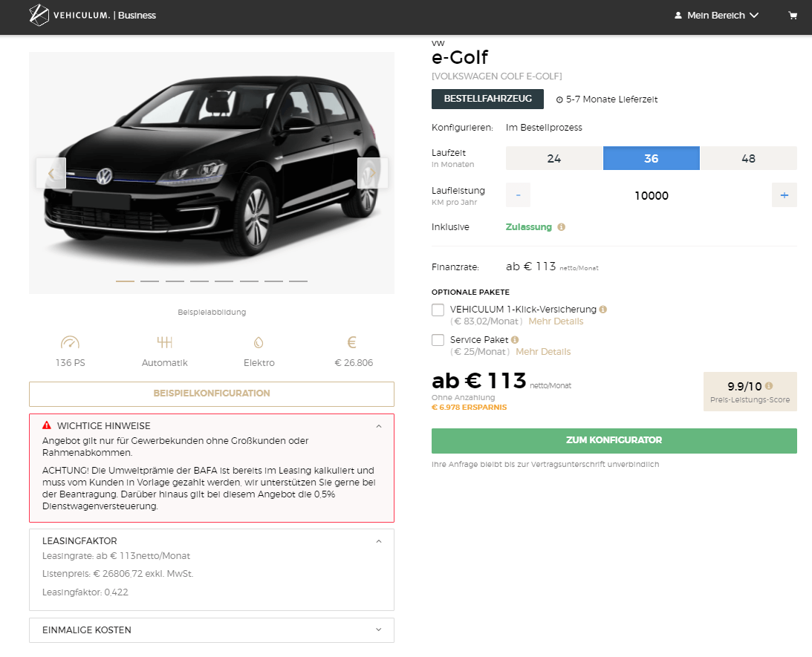Viewport: 812px width, 657px height.
Task: Decrease Laufleistung with minus button
Action: coord(518,195)
